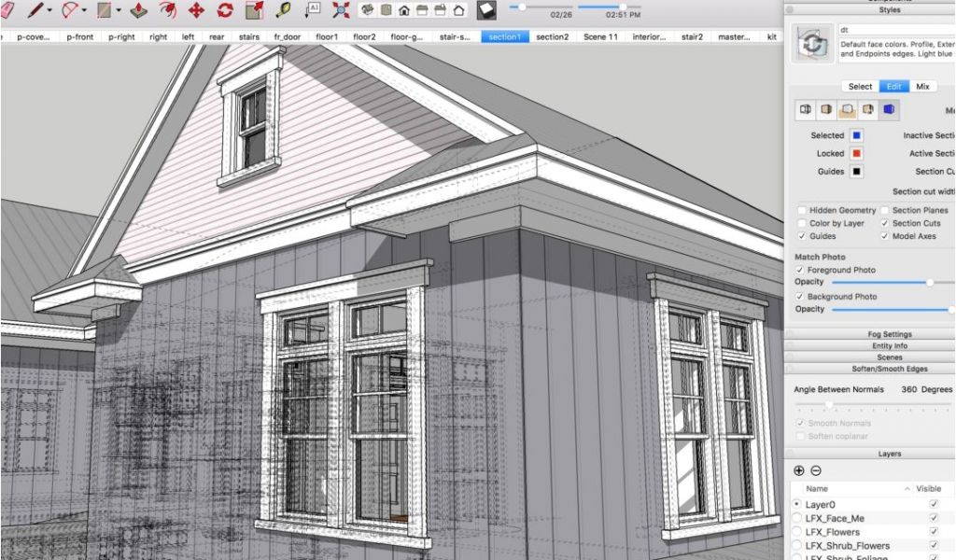The width and height of the screenshot is (956, 560).
Task: Click the add layer plus icon
Action: (x=798, y=470)
